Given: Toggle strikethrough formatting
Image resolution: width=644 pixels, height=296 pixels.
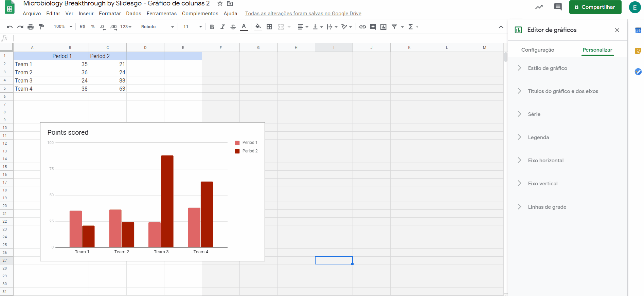Looking at the screenshot, I should [233, 27].
